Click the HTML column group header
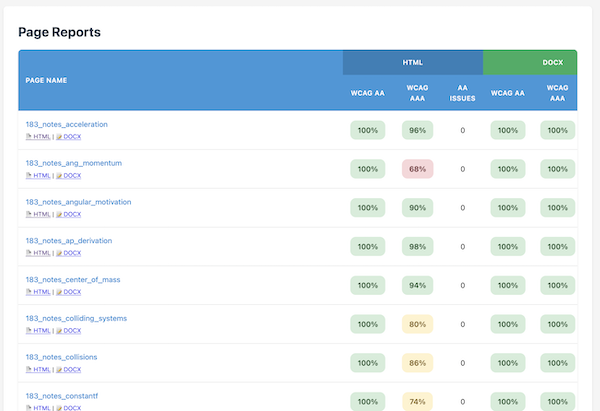The image size is (600, 411). (412, 62)
